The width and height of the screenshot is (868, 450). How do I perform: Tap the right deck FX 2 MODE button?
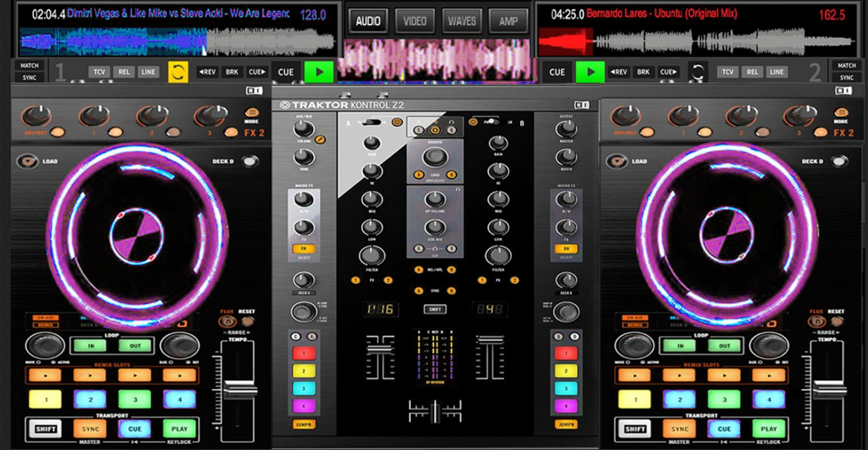[841, 113]
